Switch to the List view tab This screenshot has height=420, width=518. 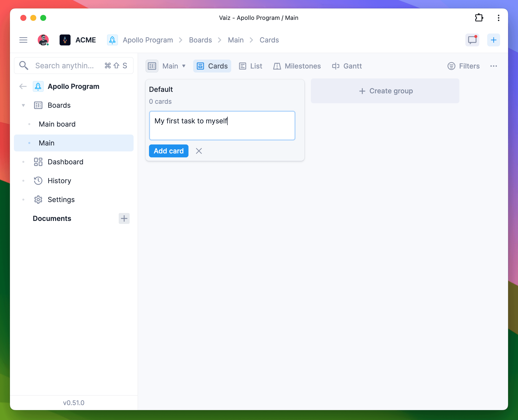(251, 66)
